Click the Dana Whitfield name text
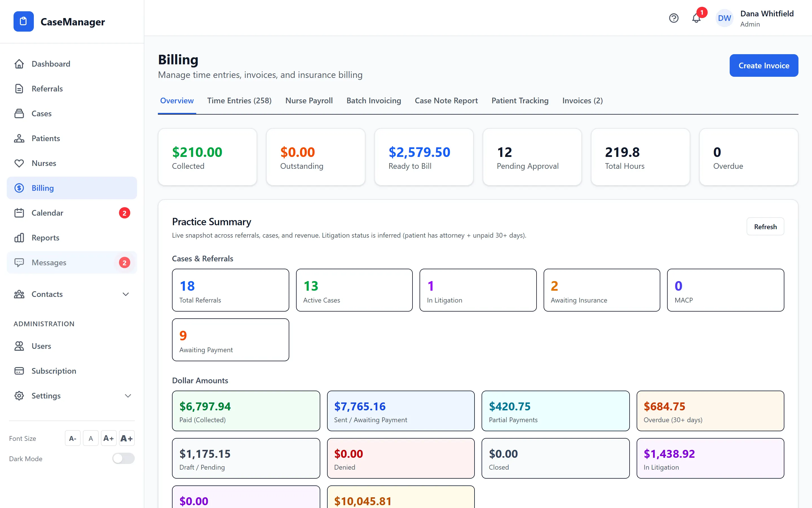This screenshot has width=812, height=508. [x=767, y=14]
